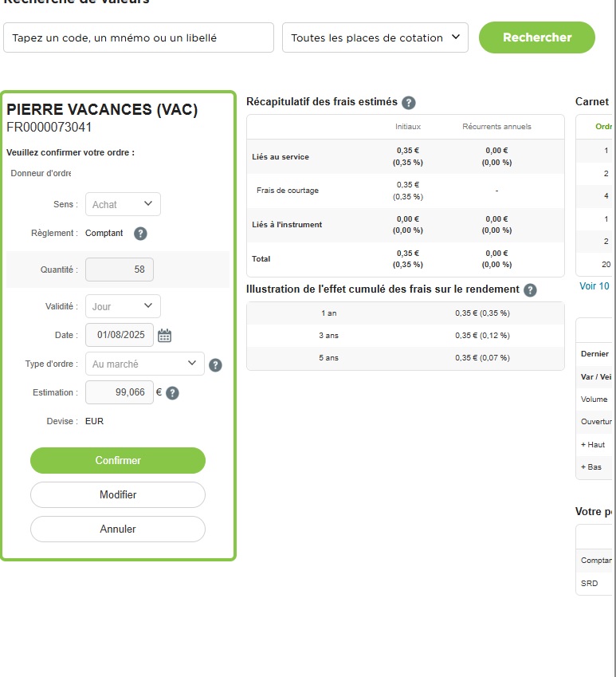
Task: Click the Date field 01/08/2025
Action: (120, 335)
